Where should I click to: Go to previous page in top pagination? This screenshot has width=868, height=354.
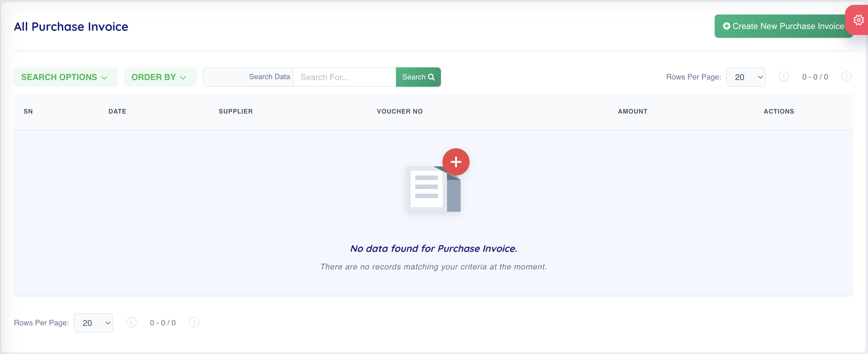coord(783,77)
